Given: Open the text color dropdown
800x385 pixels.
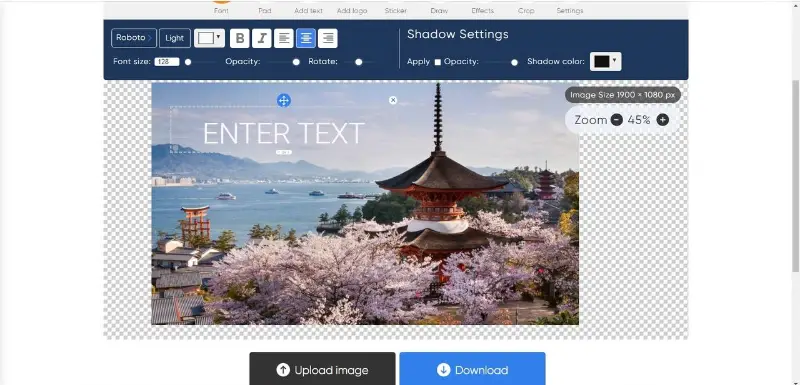Looking at the screenshot, I should tap(209, 38).
